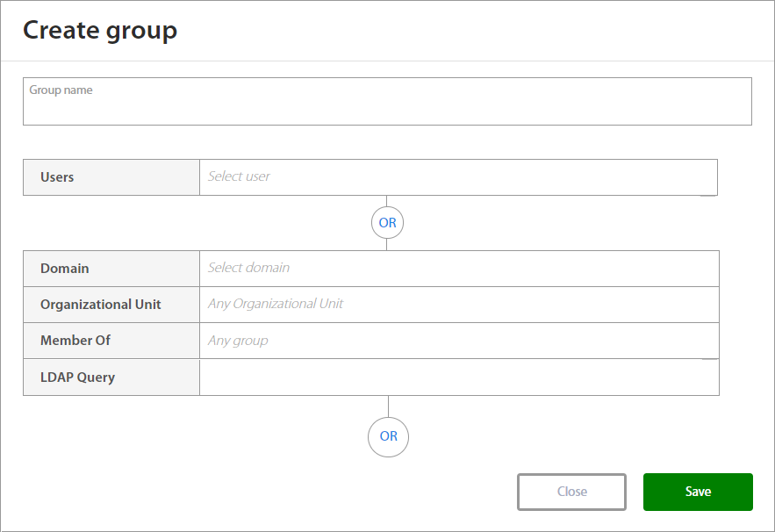Select the Users row label

(x=57, y=177)
